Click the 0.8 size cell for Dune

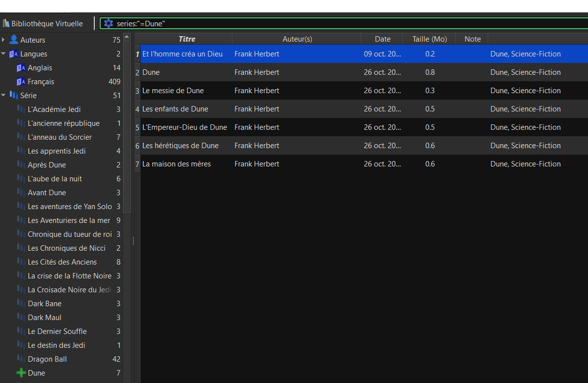(x=430, y=72)
